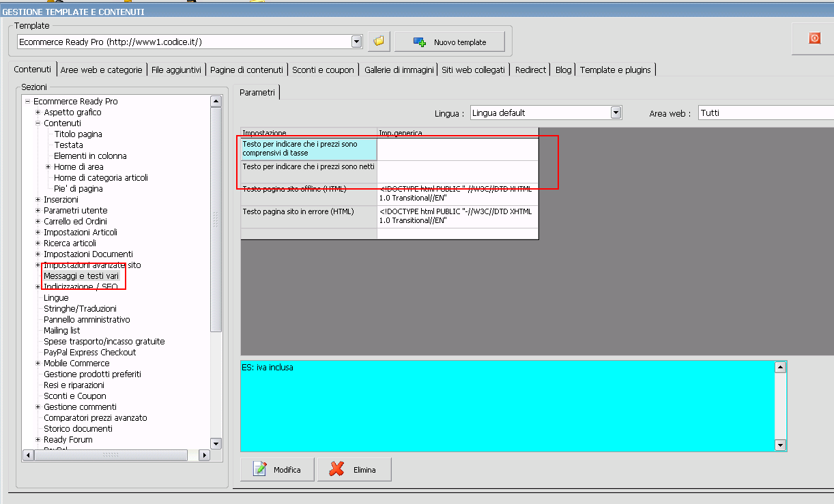Screen dimensions: 834x504
Task: Click the tree horizontal scroll-left arrow
Action: 28,455
